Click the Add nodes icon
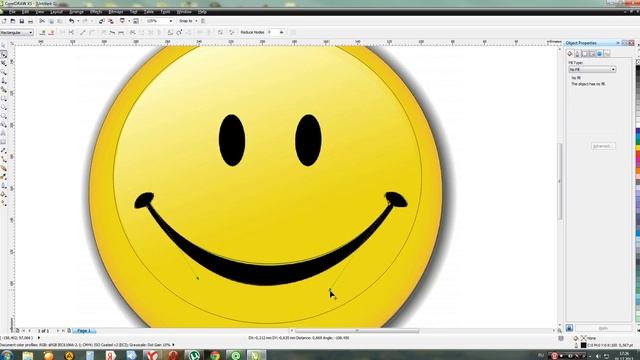This screenshot has width=640, height=360. click(x=43, y=32)
